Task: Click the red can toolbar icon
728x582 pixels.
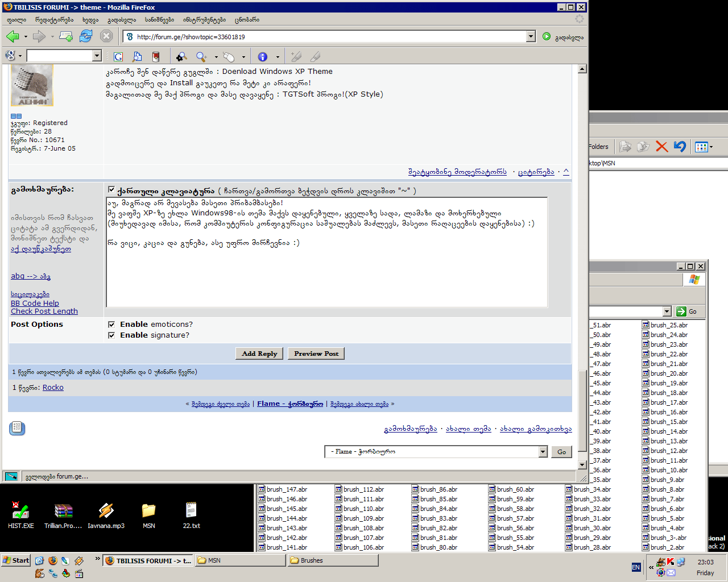Action: 156,56
